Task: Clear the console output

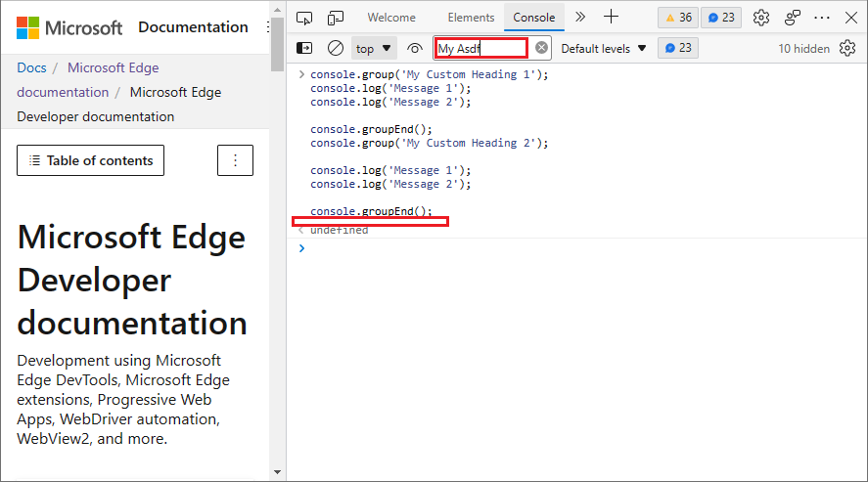Action: [x=336, y=48]
